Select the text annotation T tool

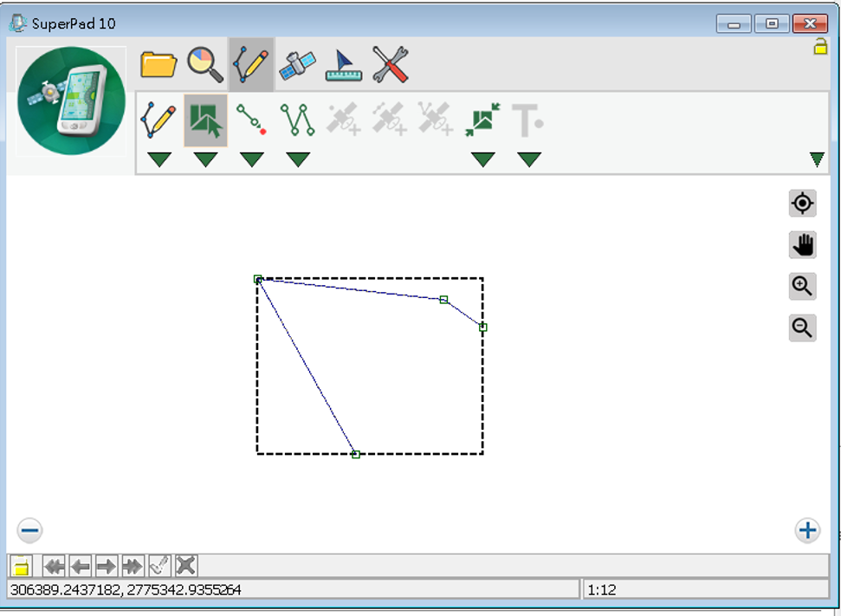pos(528,120)
